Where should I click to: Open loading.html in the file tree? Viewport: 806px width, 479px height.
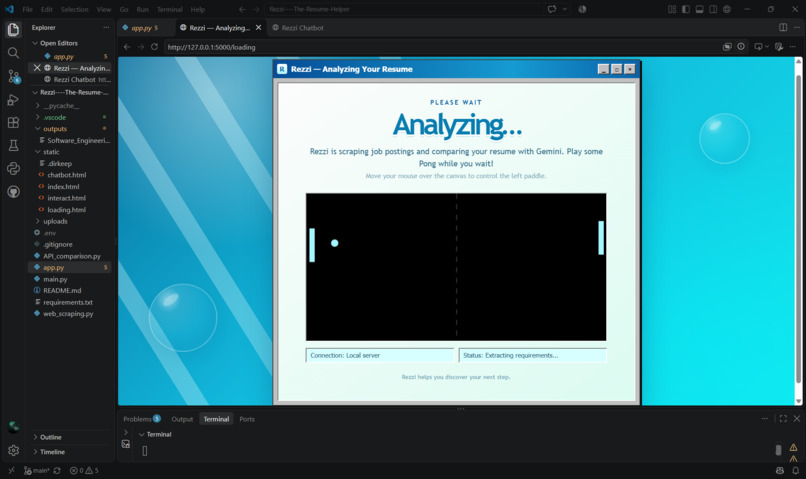[69, 210]
